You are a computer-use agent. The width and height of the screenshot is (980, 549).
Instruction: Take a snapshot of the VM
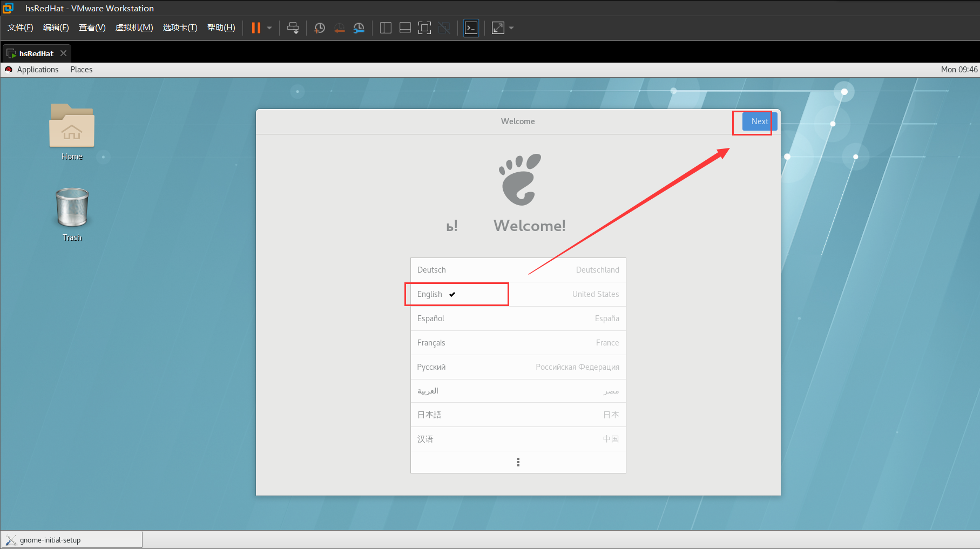click(319, 28)
